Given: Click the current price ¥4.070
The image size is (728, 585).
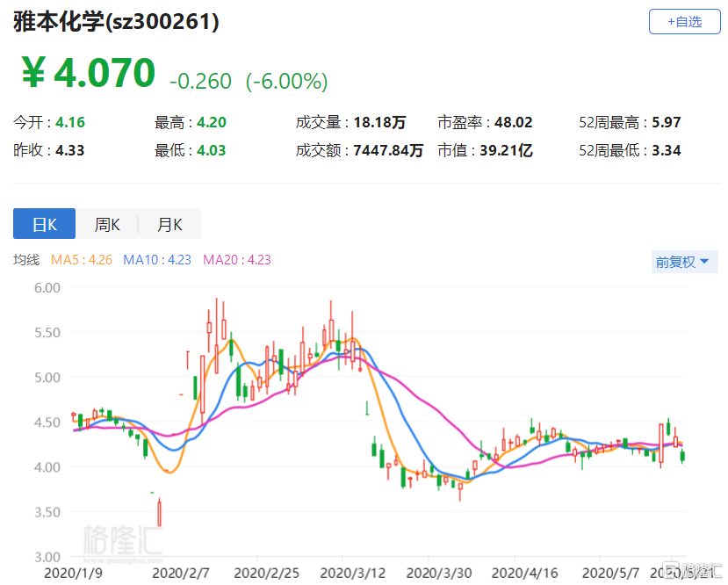Looking at the screenshot, I should pos(88,72).
